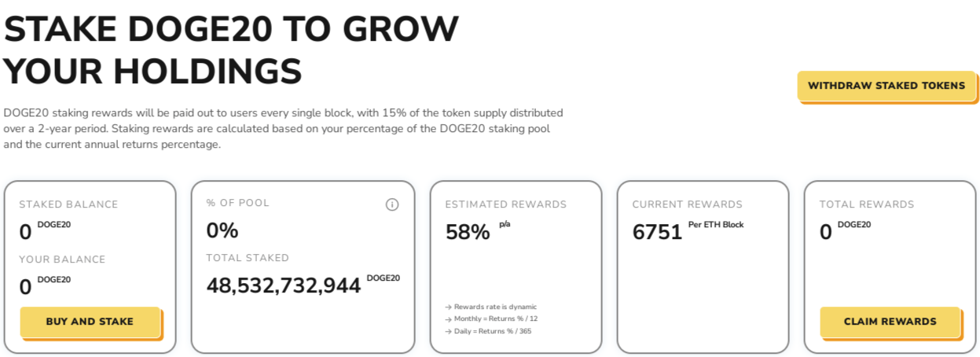Select the Monthly = Returns % / 12 note
Screen dimensions: 980x357
pyautogui.click(x=491, y=318)
